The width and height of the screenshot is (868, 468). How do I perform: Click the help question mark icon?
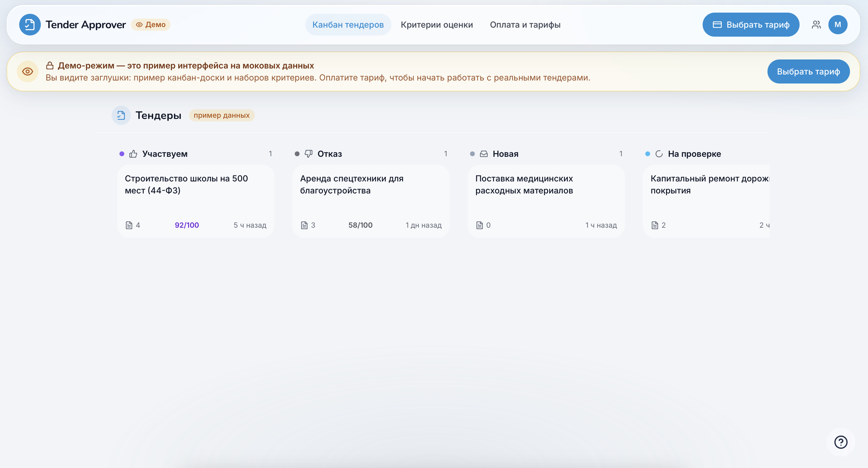841,442
